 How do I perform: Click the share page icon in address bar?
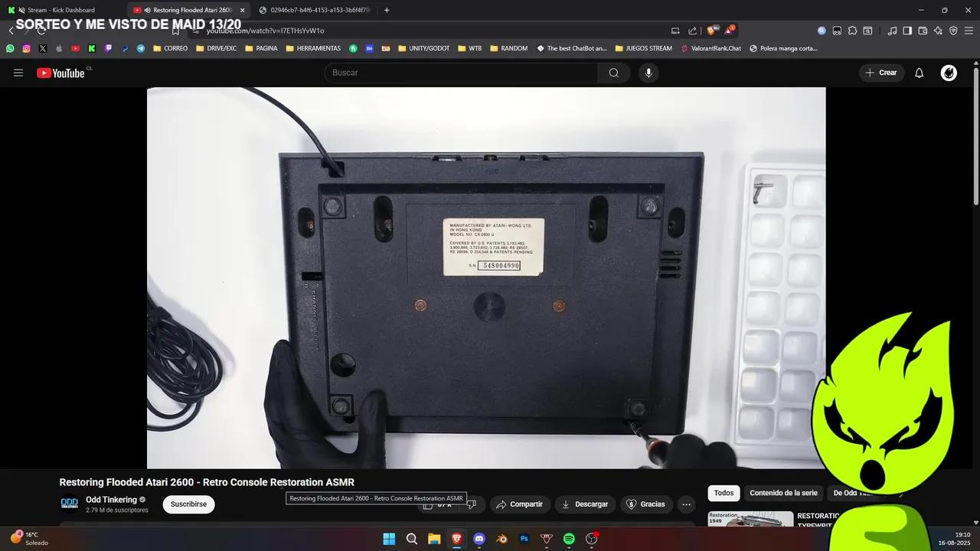(x=693, y=31)
